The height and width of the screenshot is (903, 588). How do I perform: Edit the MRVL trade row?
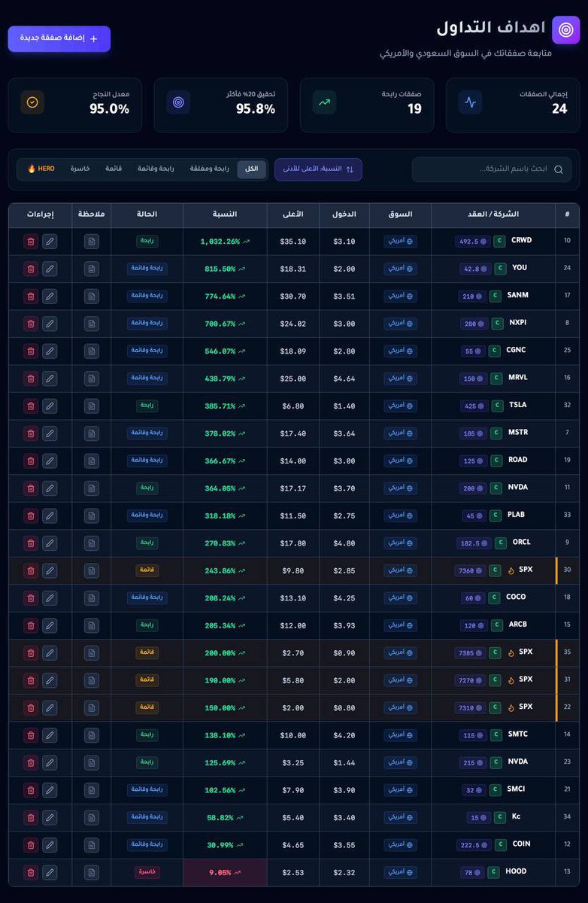[50, 379]
